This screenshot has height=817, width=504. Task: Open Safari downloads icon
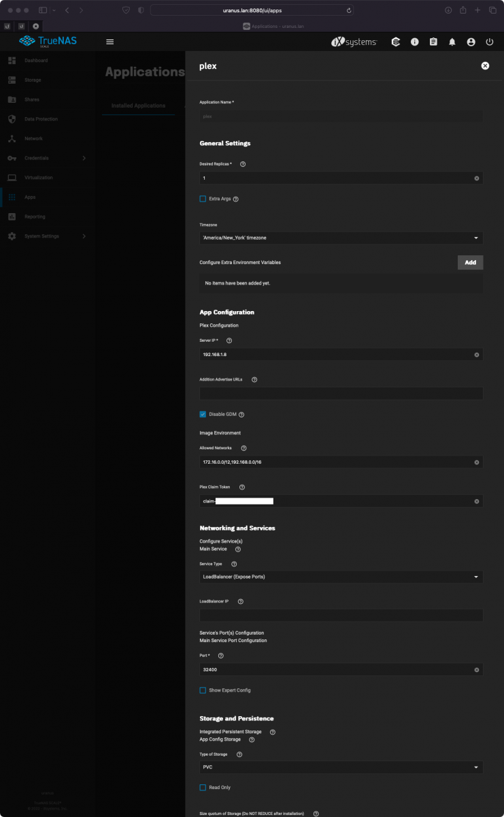(x=448, y=10)
